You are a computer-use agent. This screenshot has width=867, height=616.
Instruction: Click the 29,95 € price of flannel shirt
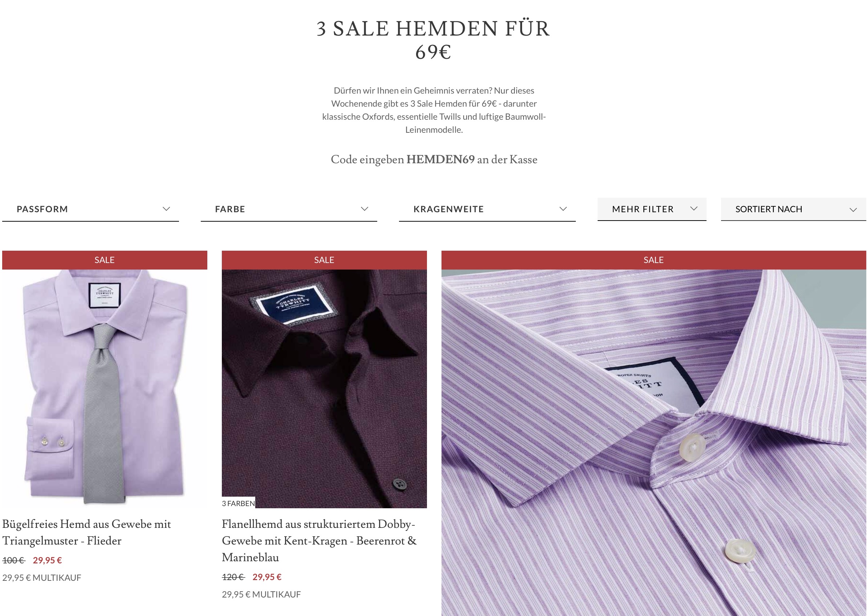point(267,577)
